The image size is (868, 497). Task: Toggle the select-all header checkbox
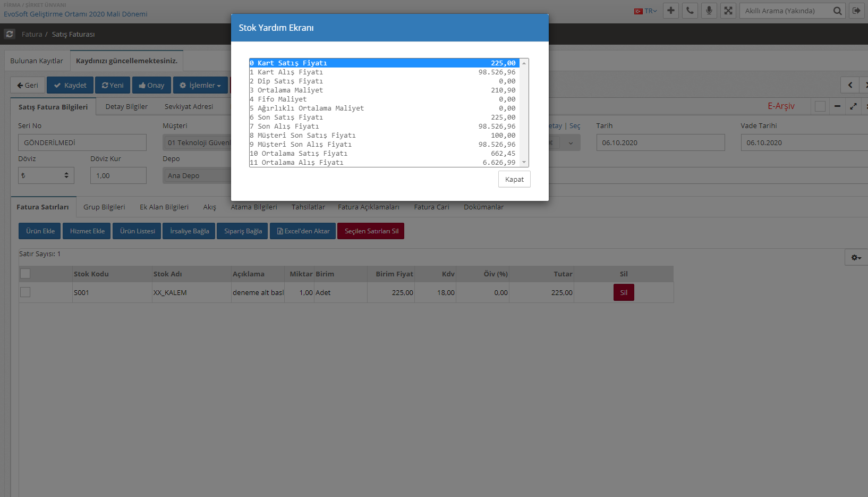(25, 274)
